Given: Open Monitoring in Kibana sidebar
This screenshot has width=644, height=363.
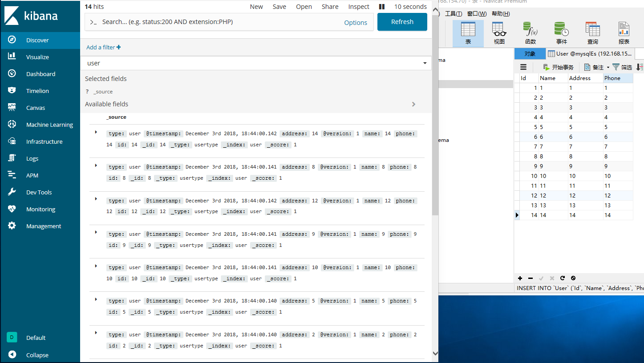Looking at the screenshot, I should click(x=40, y=209).
